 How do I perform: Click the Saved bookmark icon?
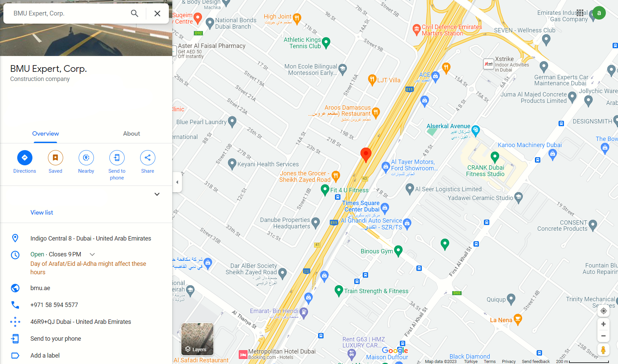tap(55, 158)
